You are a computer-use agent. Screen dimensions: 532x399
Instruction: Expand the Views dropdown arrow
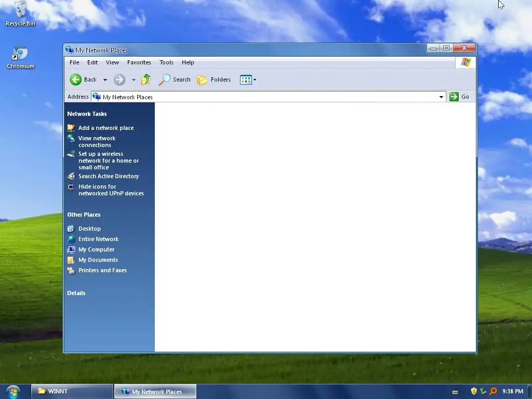[255, 80]
